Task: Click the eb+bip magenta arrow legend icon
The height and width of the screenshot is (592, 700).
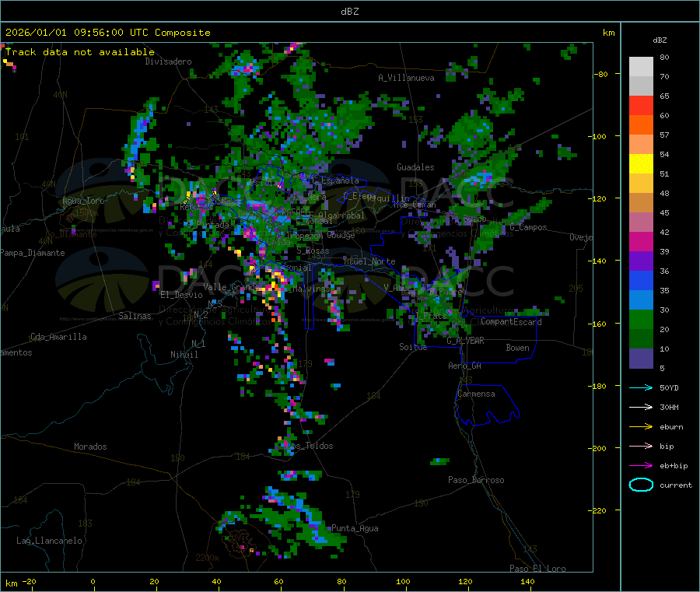Action: point(641,466)
